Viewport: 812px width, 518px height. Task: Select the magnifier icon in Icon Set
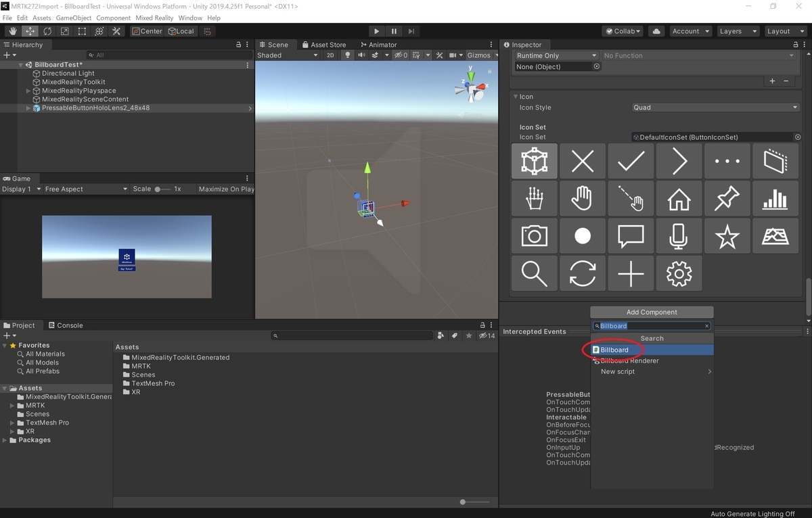pos(535,273)
